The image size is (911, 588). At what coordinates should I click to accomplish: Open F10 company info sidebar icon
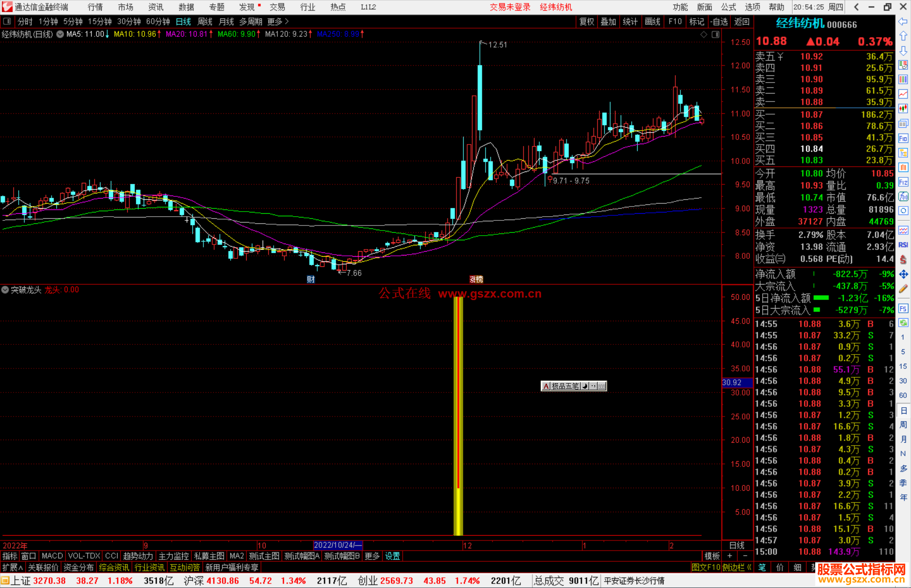point(903,138)
